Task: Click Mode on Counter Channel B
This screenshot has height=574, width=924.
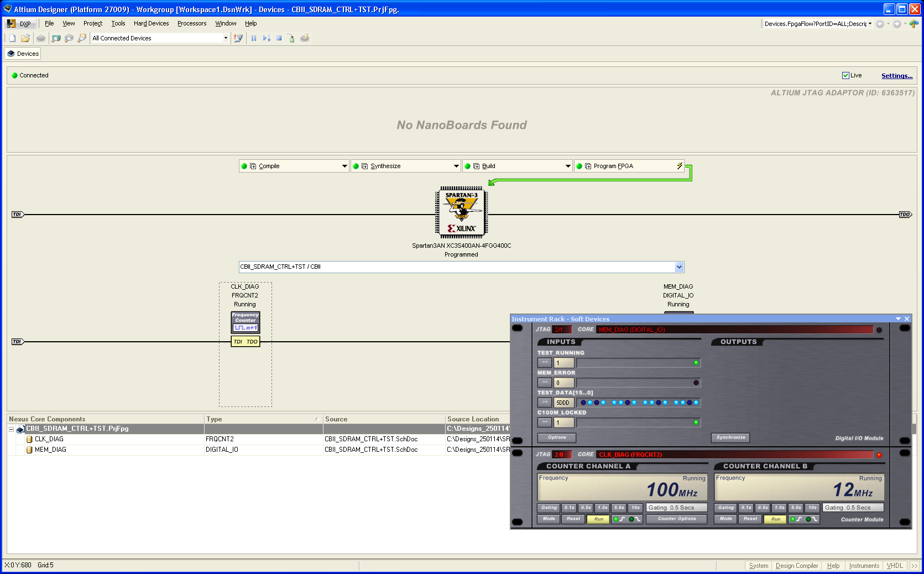Action: tap(725, 519)
